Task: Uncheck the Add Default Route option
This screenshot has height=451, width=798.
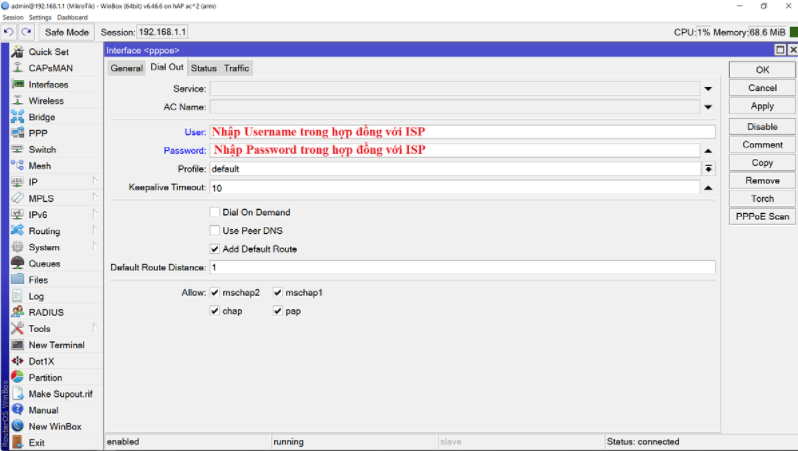Action: (215, 249)
